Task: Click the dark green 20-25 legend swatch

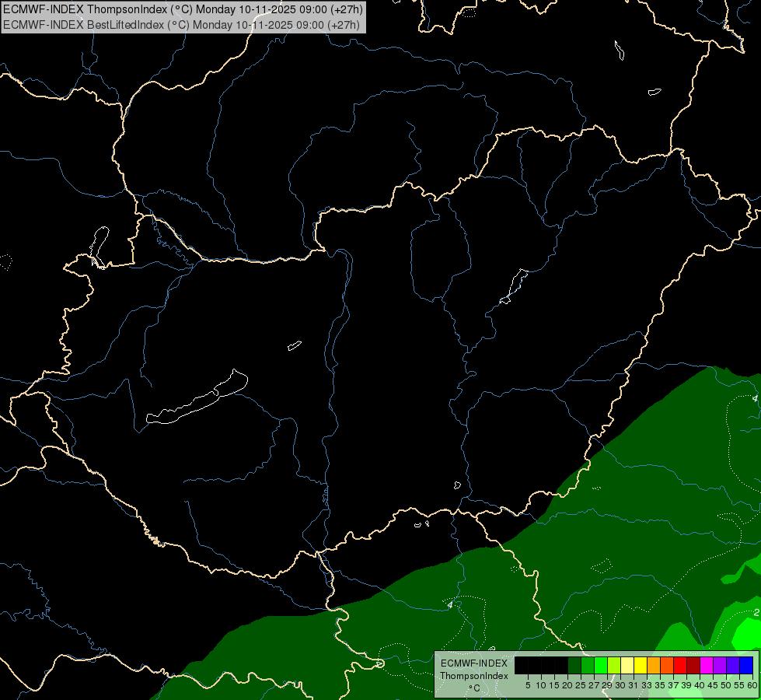Action: [574, 666]
